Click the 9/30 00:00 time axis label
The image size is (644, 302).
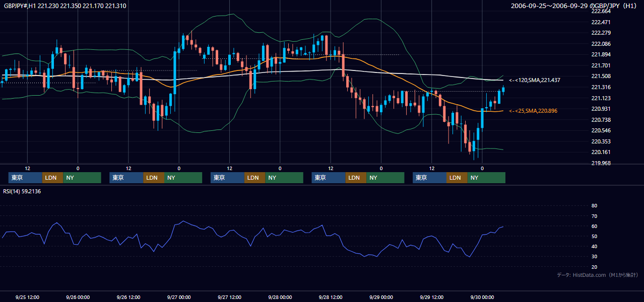482,297
